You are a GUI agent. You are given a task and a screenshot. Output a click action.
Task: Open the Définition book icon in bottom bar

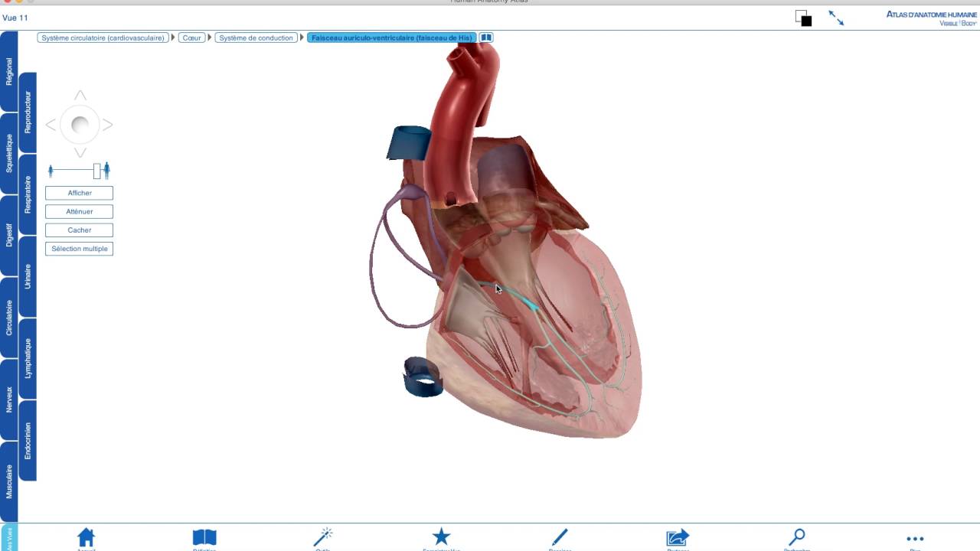(x=204, y=537)
